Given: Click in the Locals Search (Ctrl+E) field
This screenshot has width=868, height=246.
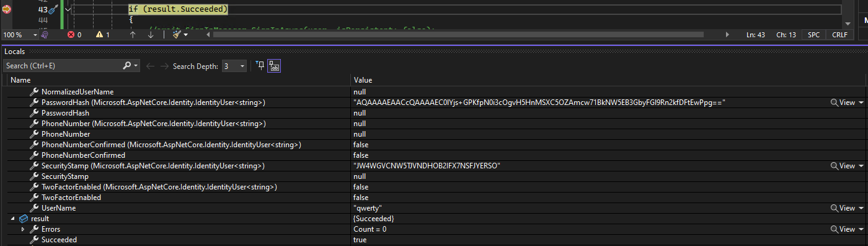Looking at the screenshot, I should pos(62,65).
